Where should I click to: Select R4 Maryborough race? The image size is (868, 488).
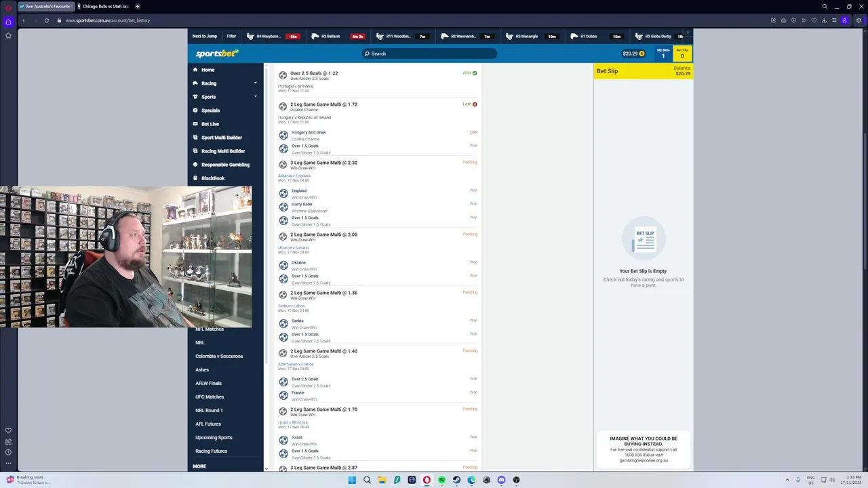tap(273, 36)
